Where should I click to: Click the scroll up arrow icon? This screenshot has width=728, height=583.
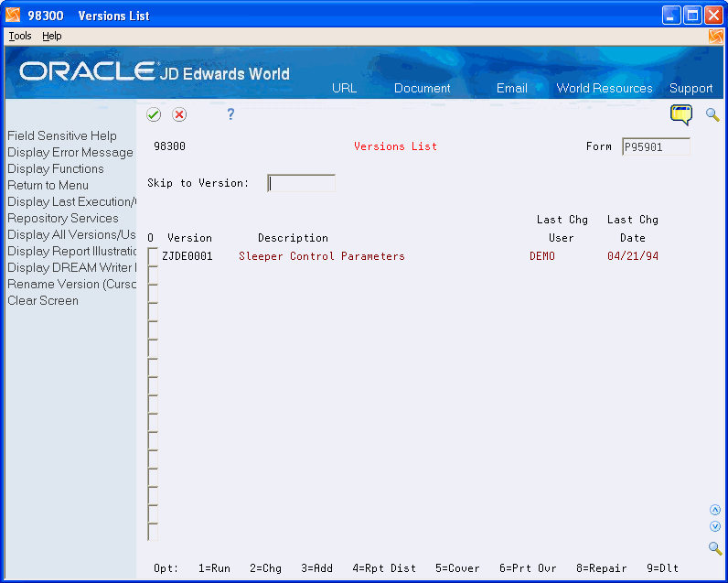click(x=715, y=510)
